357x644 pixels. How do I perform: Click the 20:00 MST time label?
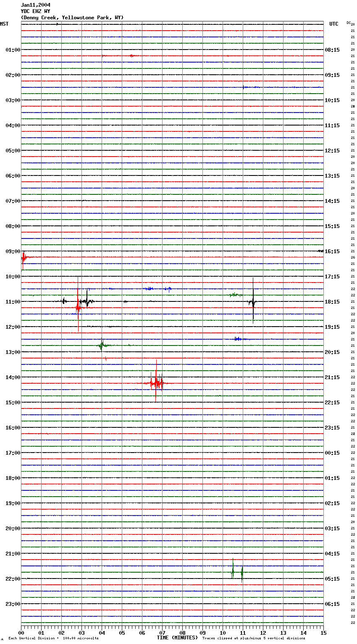pyautogui.click(x=13, y=529)
